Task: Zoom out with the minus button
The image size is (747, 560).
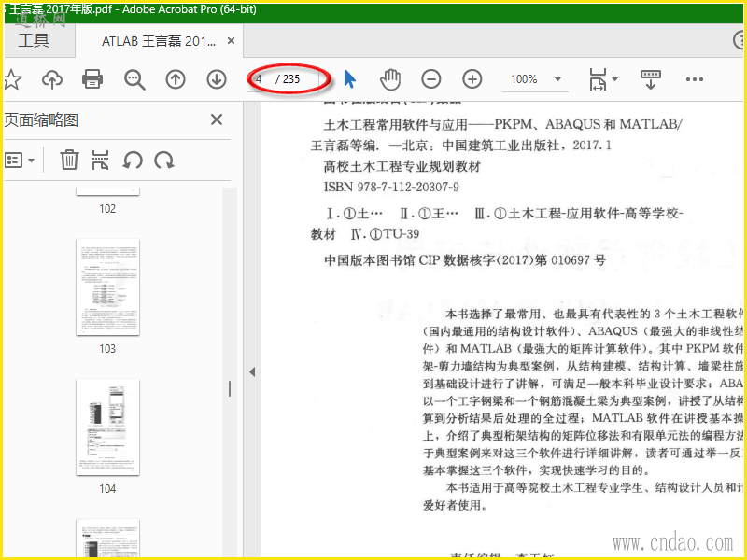Action: (431, 79)
